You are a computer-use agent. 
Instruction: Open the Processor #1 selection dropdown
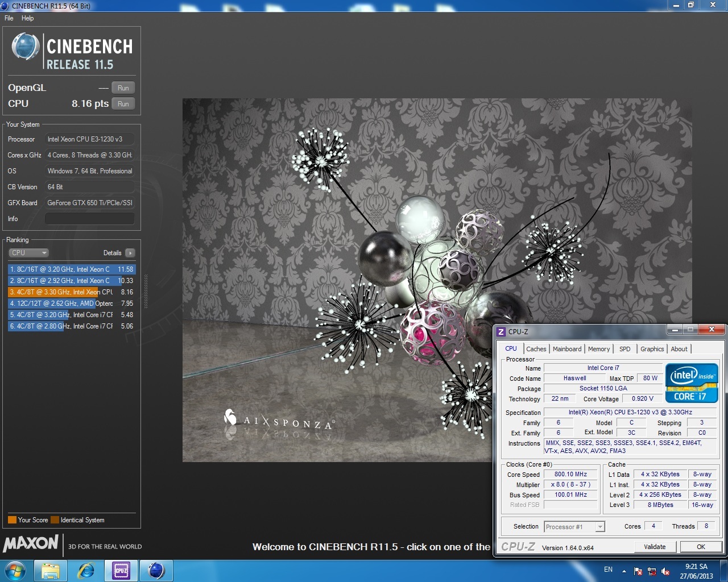[x=574, y=527]
